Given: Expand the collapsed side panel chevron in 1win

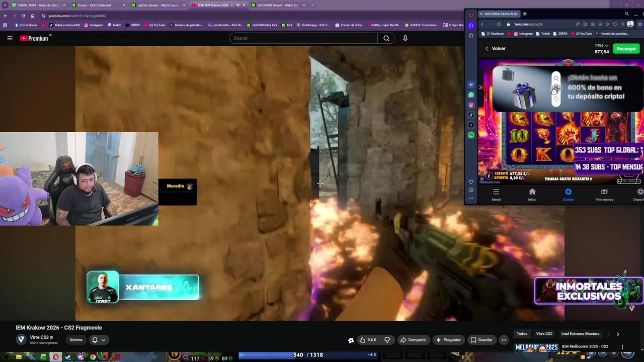Looking at the screenshot, I should pos(480,87).
